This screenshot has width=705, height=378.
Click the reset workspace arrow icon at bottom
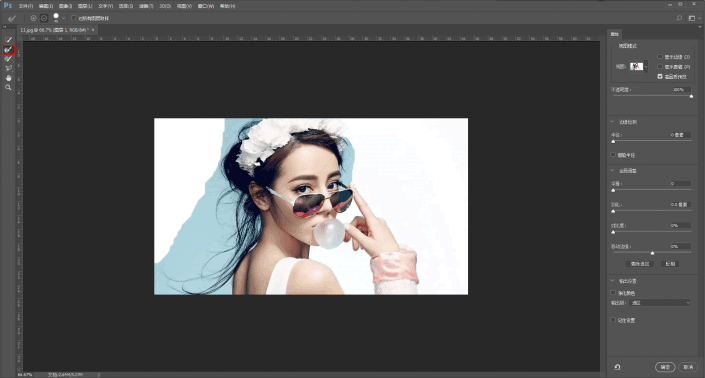617,367
